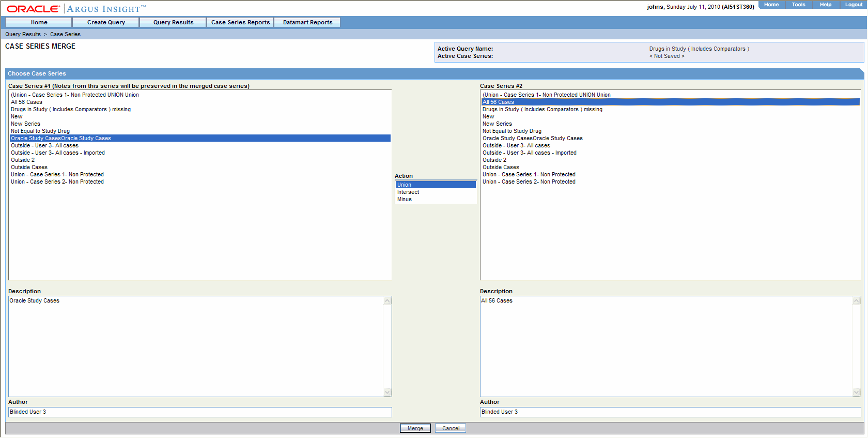Select 'Outside - User 3- All cases' in Series #1

tap(200, 145)
